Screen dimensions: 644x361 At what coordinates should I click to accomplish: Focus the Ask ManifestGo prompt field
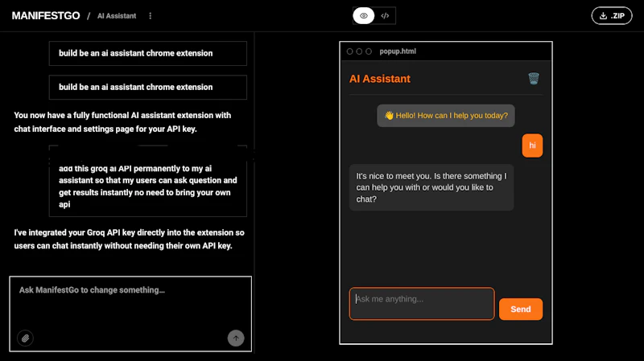coord(130,314)
